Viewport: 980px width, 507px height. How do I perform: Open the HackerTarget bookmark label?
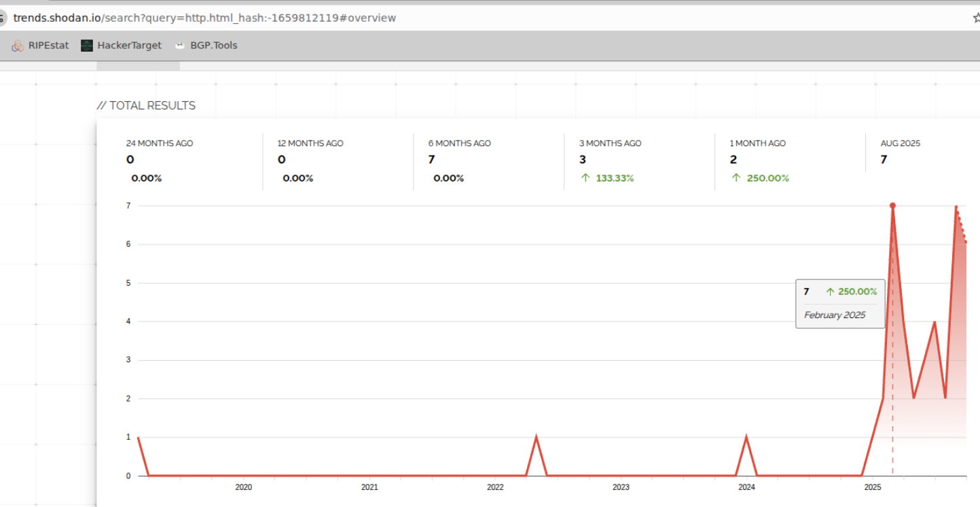(129, 46)
